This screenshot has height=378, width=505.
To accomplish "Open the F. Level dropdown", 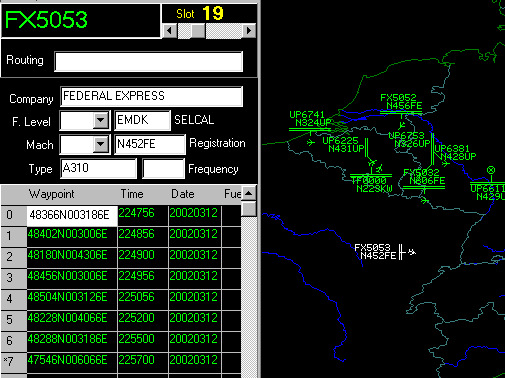I will (x=100, y=120).
